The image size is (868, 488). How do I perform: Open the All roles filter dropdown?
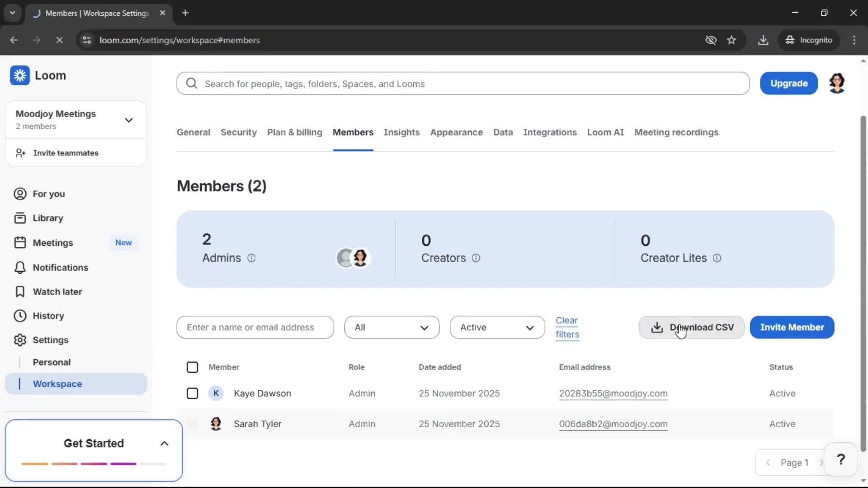(x=392, y=328)
